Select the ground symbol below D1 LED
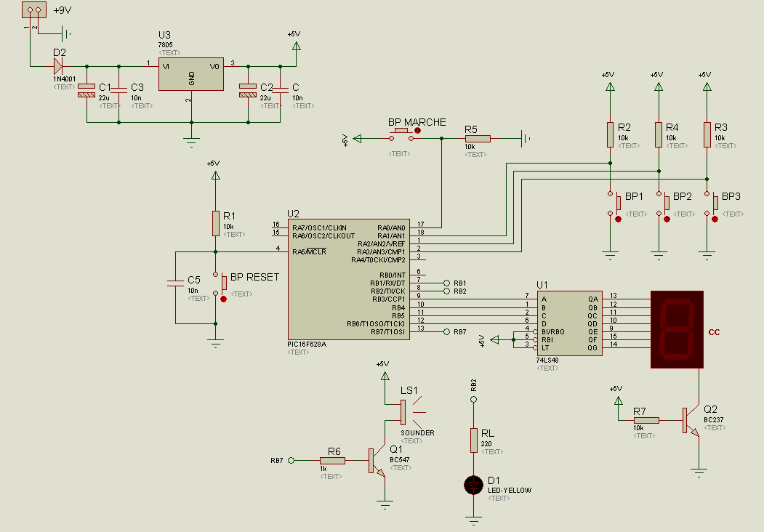The height and width of the screenshot is (532, 764). [x=474, y=521]
